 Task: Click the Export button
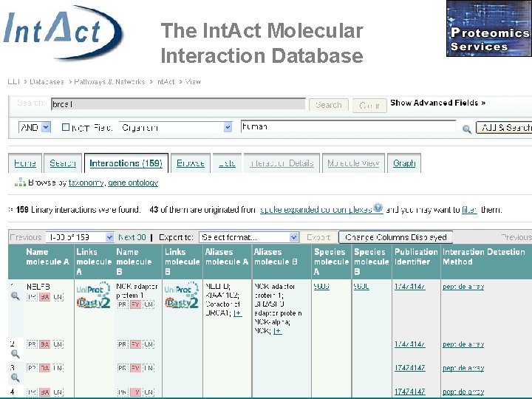pyautogui.click(x=318, y=237)
